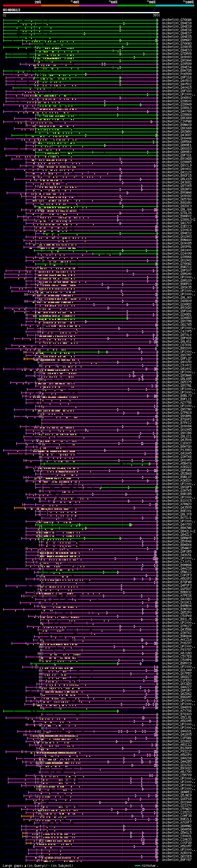Select hit UniRef100_Q94ES7
Screen dimensions: 197x868
(x=177, y=33)
